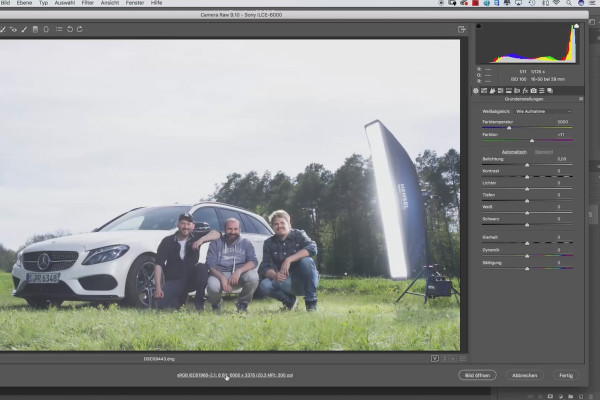The image size is (600, 400).
Task: Open AirPlay display menu bar icon
Action: coord(518,3)
